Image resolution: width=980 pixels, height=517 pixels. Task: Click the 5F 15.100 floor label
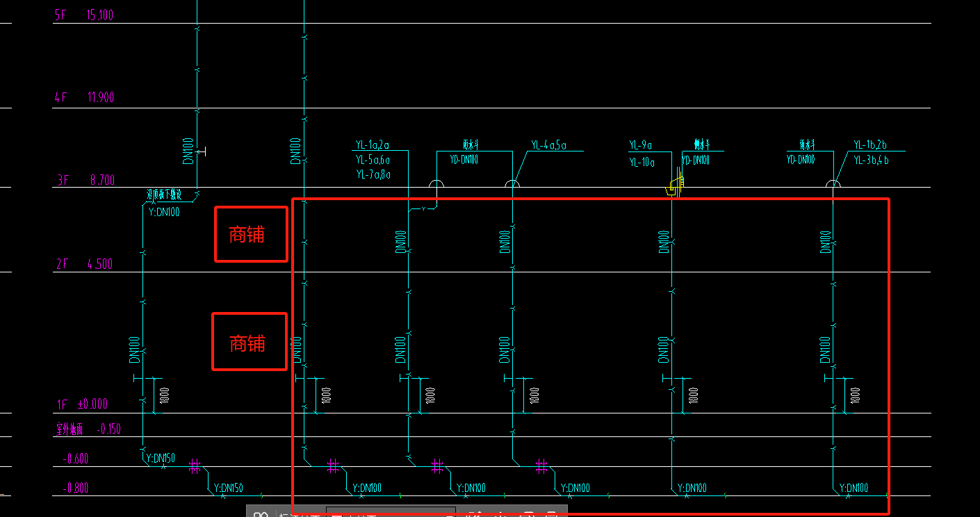[x=83, y=15]
